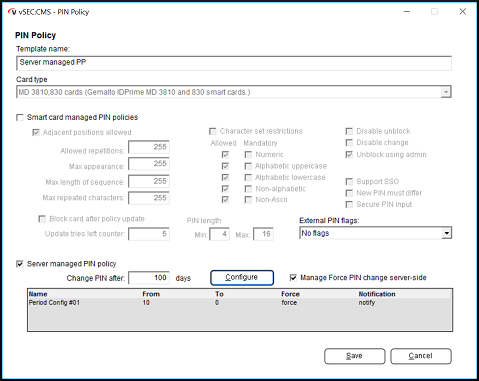Toggle Allowed checkbox for Non-Ascii
Viewport: 479px width, 381px height.
click(225, 200)
